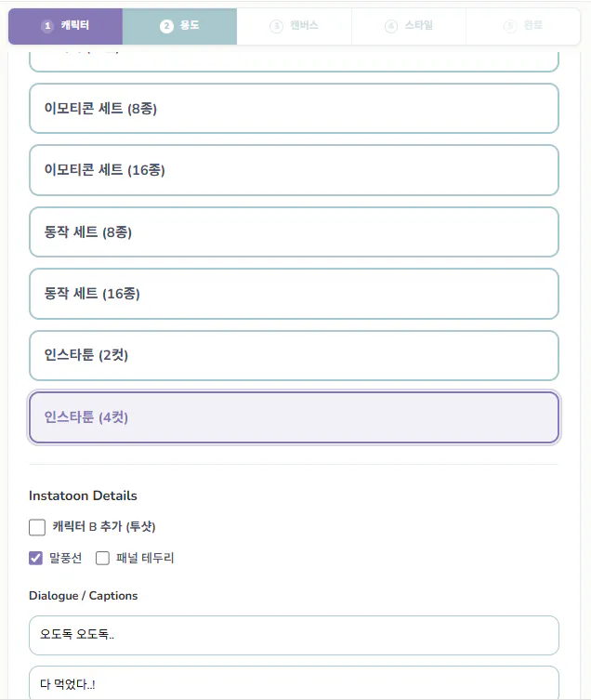Click the 용도 step label text
The height and width of the screenshot is (700, 591).
190,26
